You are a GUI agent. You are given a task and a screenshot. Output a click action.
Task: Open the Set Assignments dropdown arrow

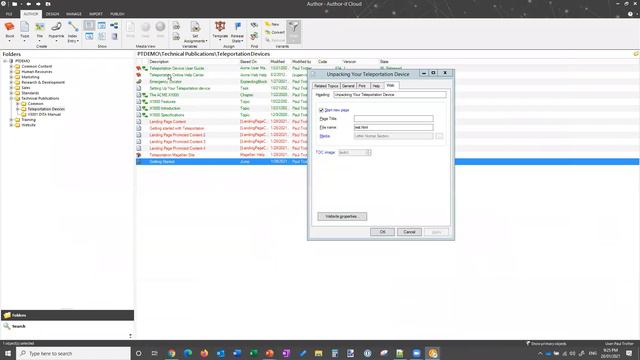pos(207,41)
